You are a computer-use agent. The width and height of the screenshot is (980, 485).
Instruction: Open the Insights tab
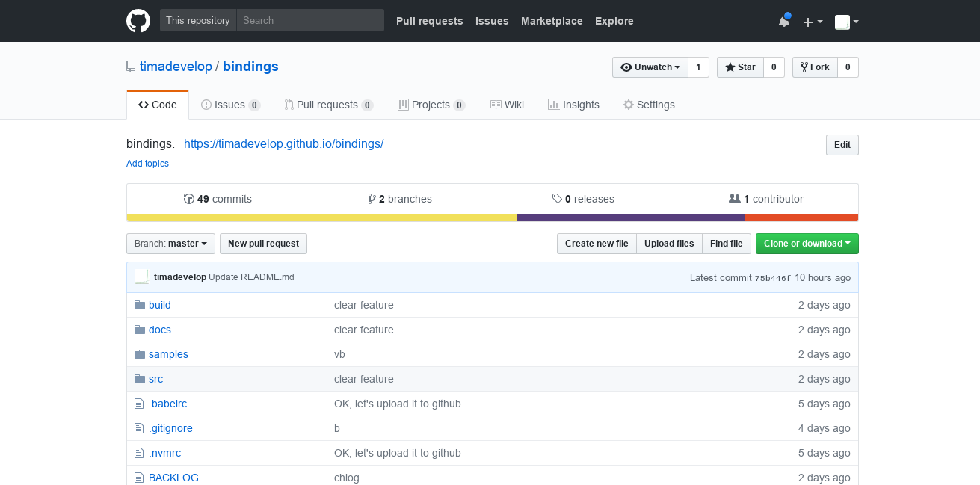tap(573, 105)
